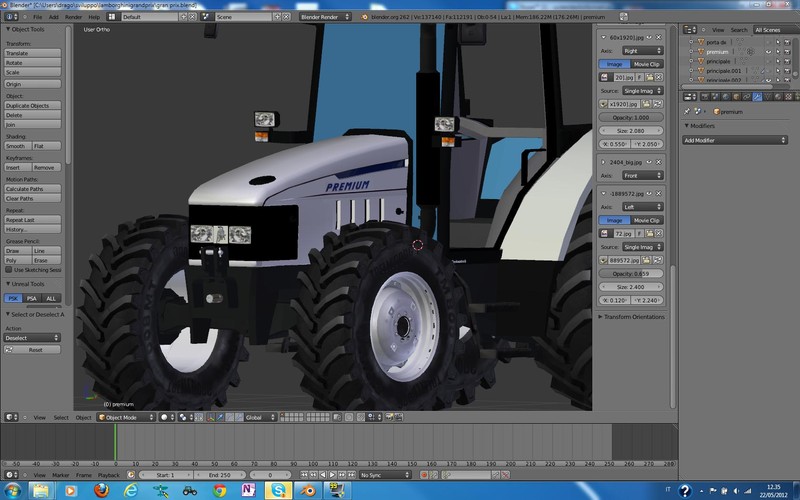Screen dimensions: 800x500
Task: Open the Axis dropdown showing Right
Action: tap(642, 51)
